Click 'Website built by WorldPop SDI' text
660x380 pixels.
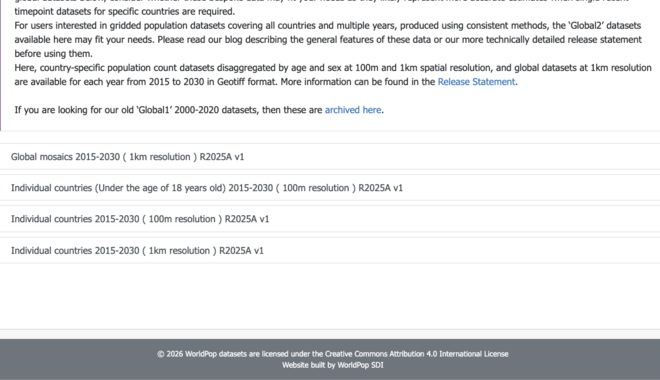tap(333, 365)
